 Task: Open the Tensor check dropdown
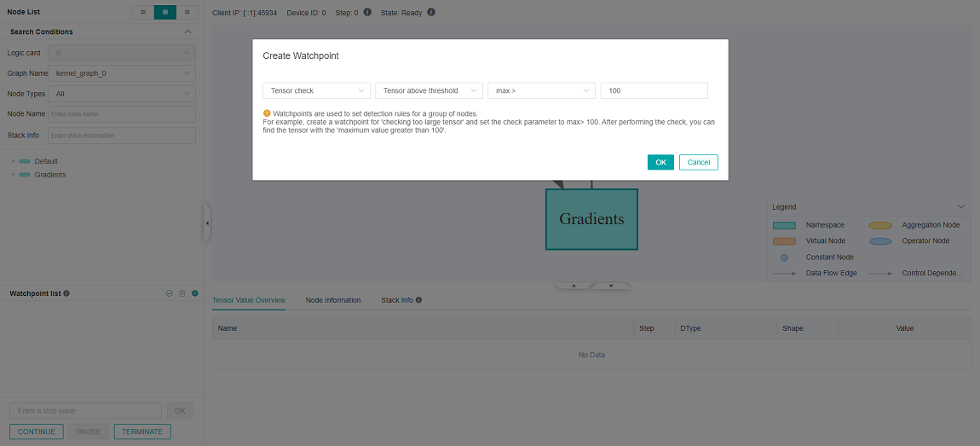316,90
